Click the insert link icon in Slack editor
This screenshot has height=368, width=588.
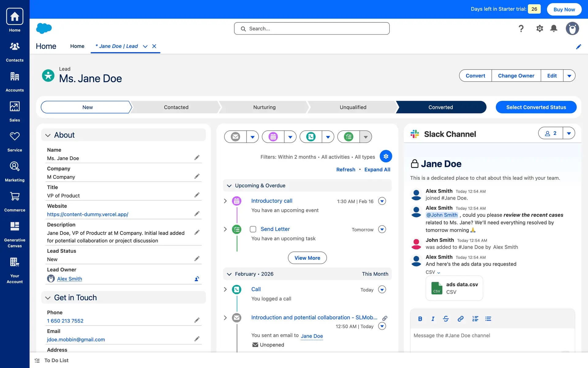coord(460,319)
